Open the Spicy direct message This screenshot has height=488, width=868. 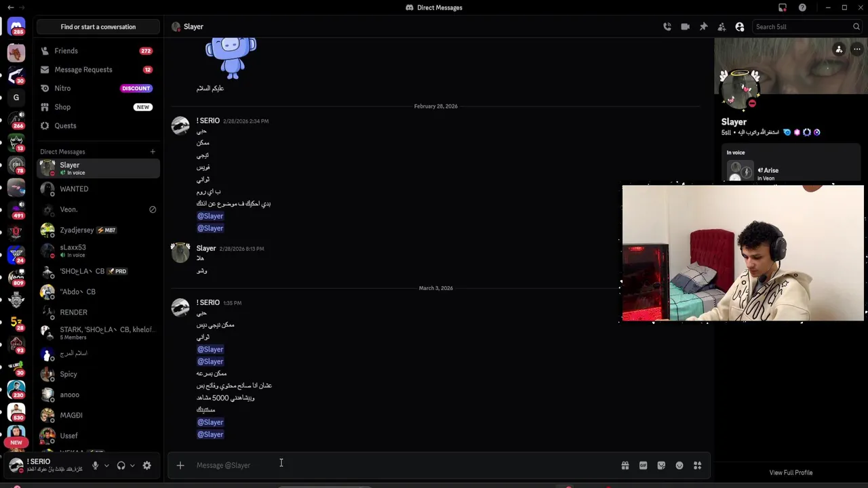coord(98,374)
